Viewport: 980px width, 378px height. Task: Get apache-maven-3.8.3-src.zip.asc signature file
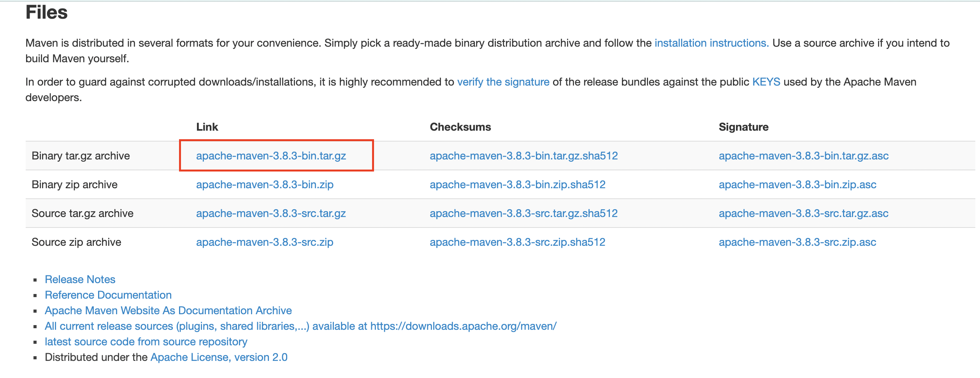click(797, 242)
